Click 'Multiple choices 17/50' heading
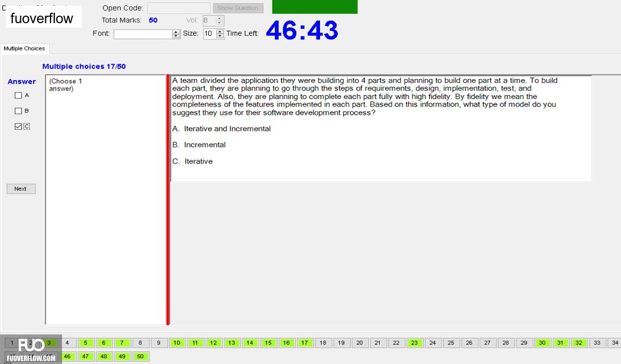This screenshot has width=621, height=364. click(x=84, y=67)
